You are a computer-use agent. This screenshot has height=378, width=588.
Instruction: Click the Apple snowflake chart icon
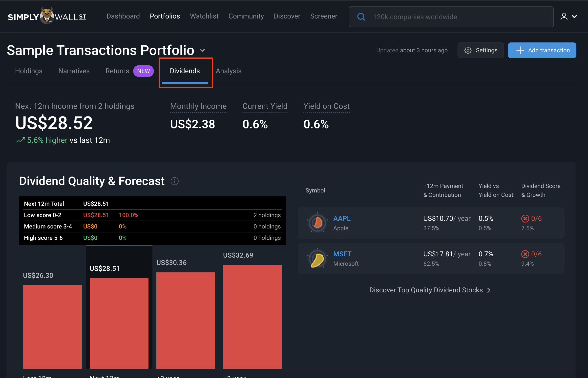(x=317, y=223)
